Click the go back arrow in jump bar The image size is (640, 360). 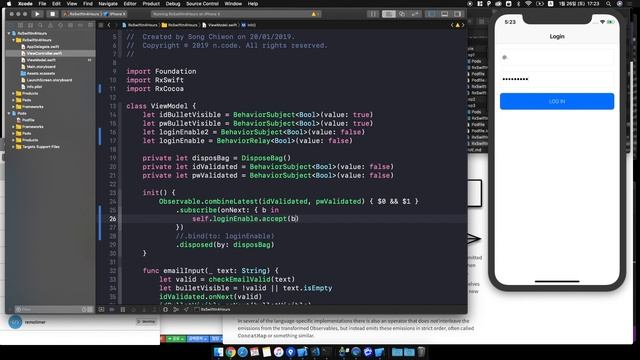109,25
